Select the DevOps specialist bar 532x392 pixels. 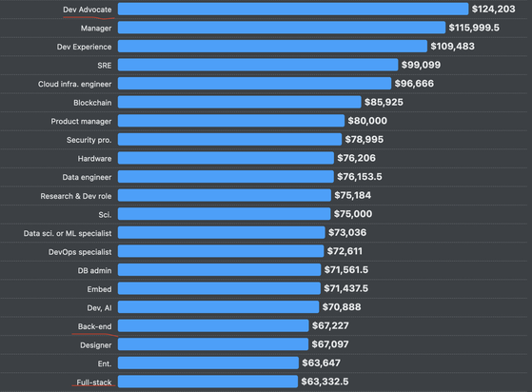click(x=221, y=251)
